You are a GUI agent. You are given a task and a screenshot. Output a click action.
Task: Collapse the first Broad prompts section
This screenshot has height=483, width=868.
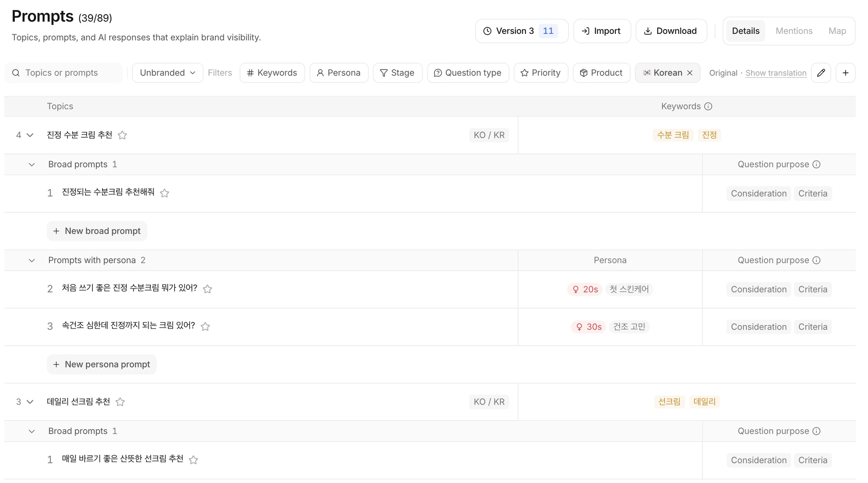pyautogui.click(x=32, y=164)
